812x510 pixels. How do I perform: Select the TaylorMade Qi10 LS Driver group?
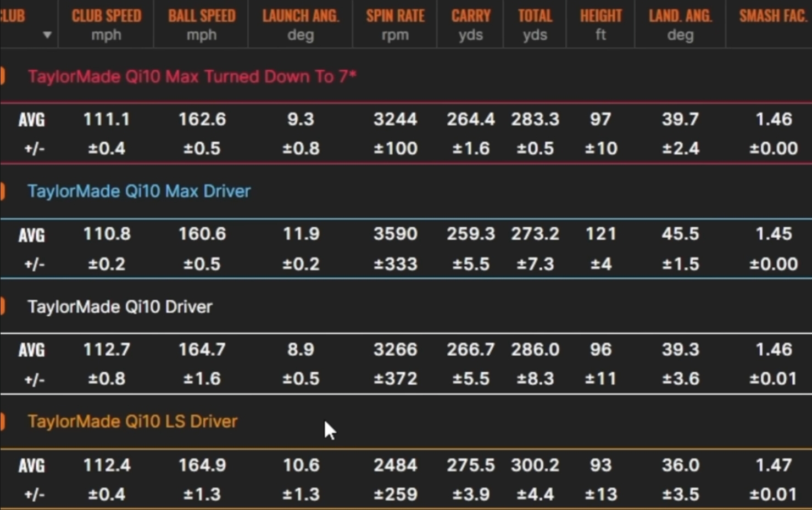pyautogui.click(x=132, y=421)
